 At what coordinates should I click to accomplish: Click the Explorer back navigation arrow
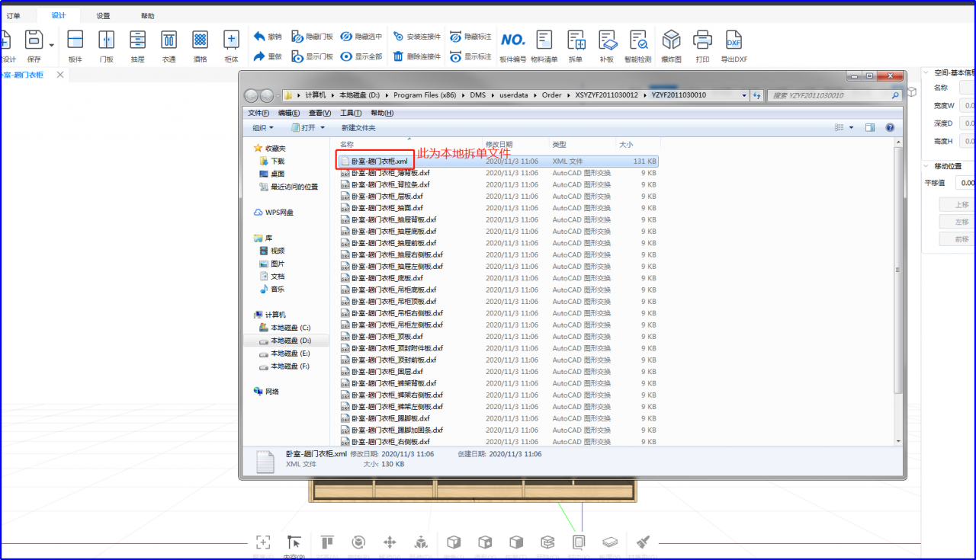pos(251,95)
